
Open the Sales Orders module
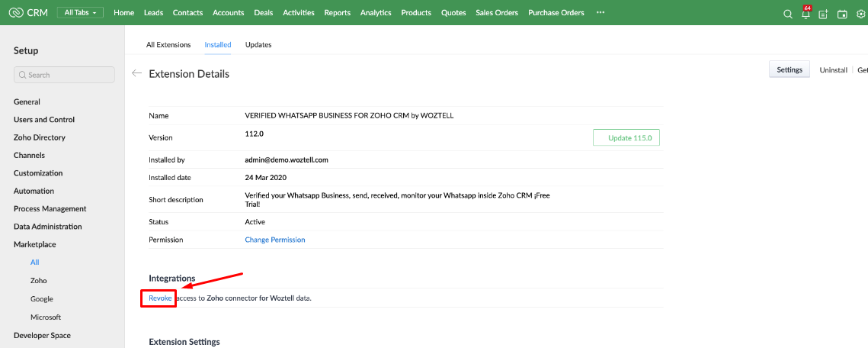point(497,13)
